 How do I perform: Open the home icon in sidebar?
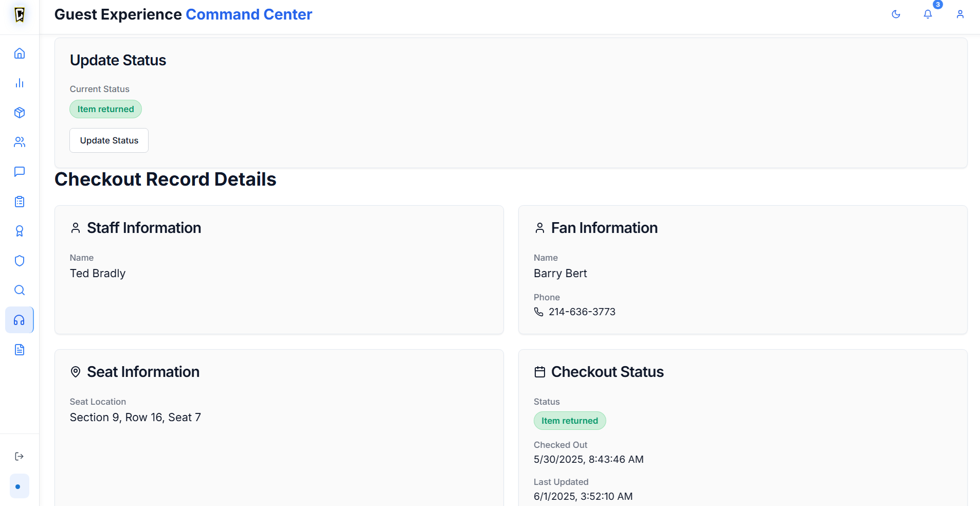[x=20, y=53]
